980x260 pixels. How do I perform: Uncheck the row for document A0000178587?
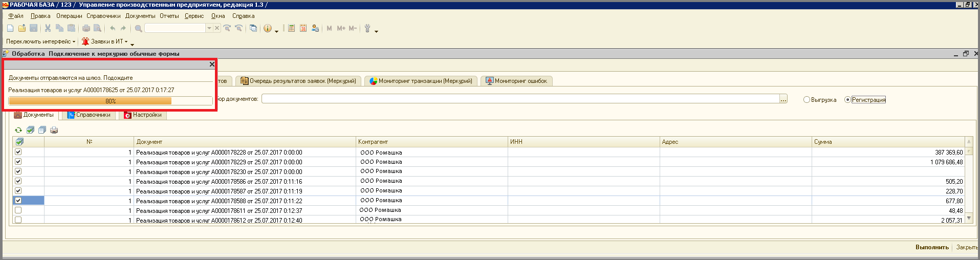(18, 191)
